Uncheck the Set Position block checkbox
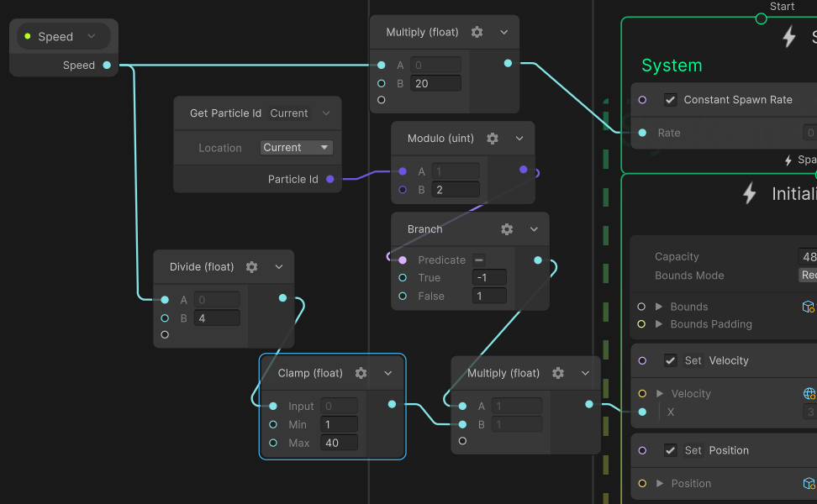Viewport: 817px width, 504px height. coord(670,450)
